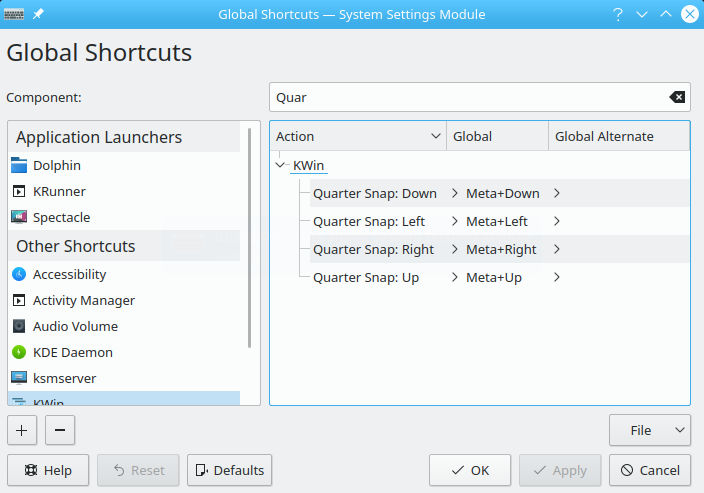Click the Audio Volume speaker icon
The width and height of the screenshot is (704, 493).
point(19,326)
